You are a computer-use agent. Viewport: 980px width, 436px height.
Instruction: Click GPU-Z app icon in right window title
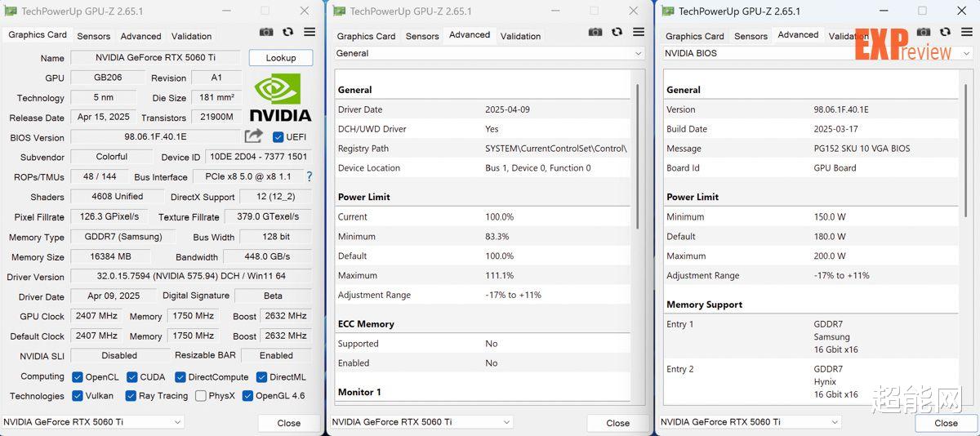pos(668,11)
